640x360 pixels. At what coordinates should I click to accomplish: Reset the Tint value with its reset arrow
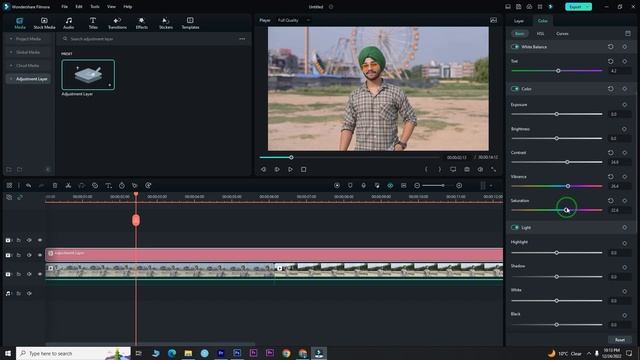(611, 61)
